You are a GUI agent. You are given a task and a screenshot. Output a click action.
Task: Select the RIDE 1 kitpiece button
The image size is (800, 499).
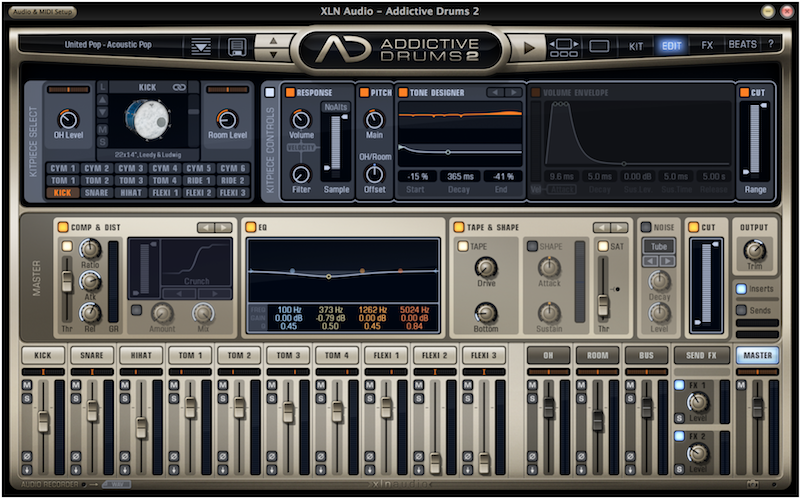(198, 181)
